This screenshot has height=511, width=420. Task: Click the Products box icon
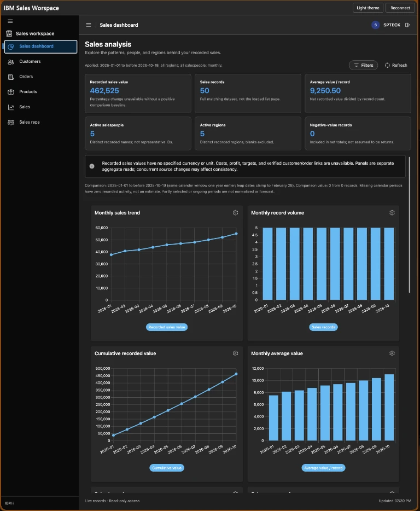(11, 92)
